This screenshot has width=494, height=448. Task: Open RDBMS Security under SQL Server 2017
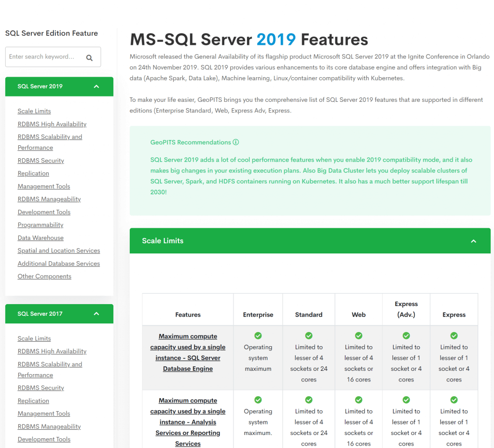coord(41,388)
